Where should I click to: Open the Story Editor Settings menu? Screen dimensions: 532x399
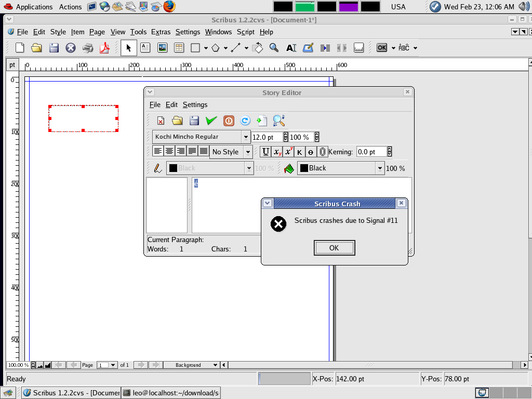195,104
